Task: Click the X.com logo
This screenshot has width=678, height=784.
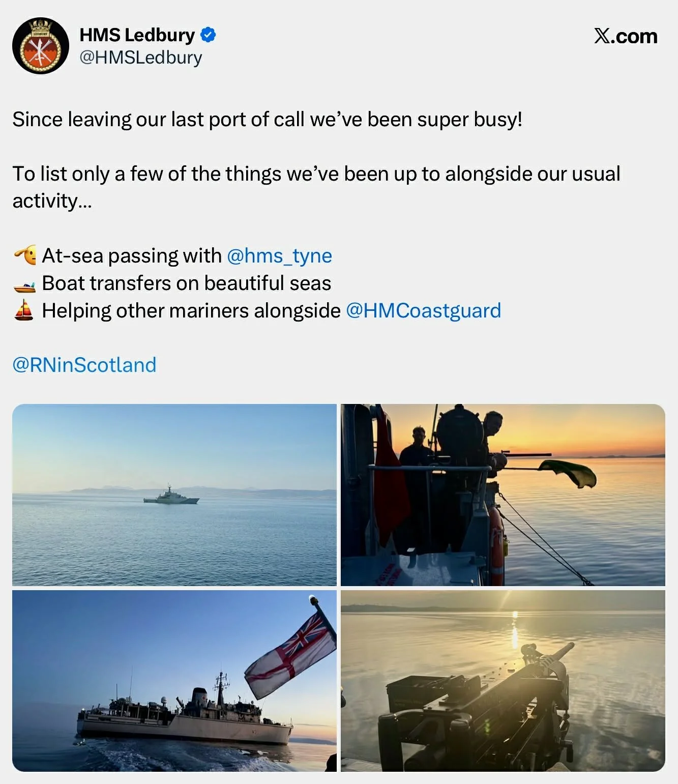Action: [x=626, y=36]
